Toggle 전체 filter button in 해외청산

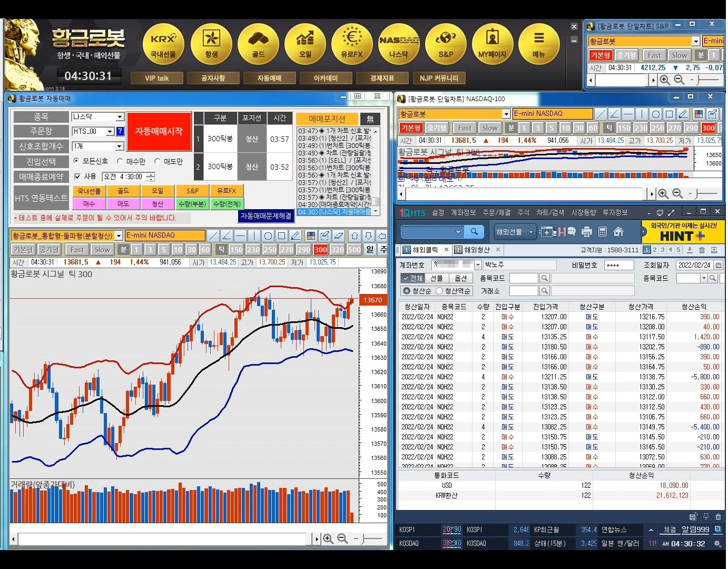(412, 278)
